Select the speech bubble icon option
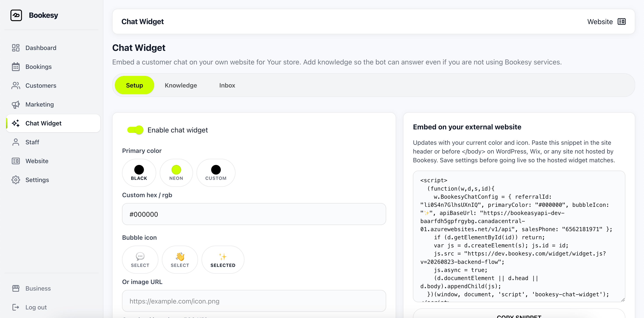The height and width of the screenshot is (318, 644). (x=140, y=260)
